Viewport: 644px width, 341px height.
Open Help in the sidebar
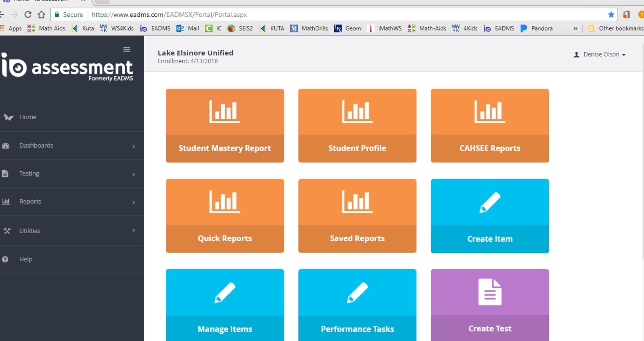26,259
